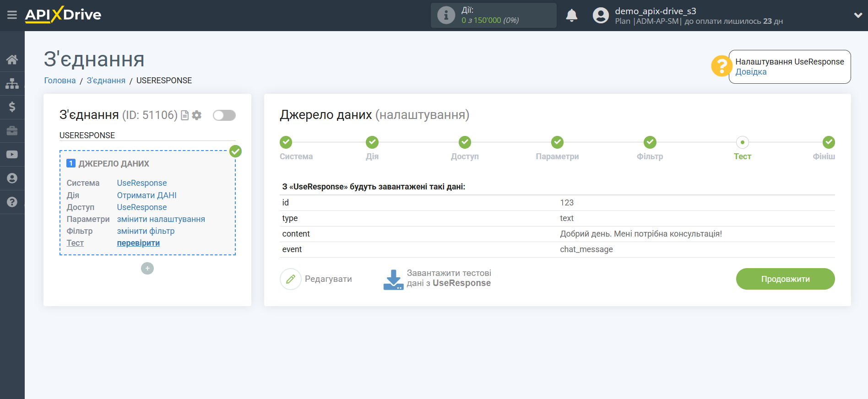The width and height of the screenshot is (868, 399).
Task: Click the ApiX-Drive logo
Action: tap(63, 15)
